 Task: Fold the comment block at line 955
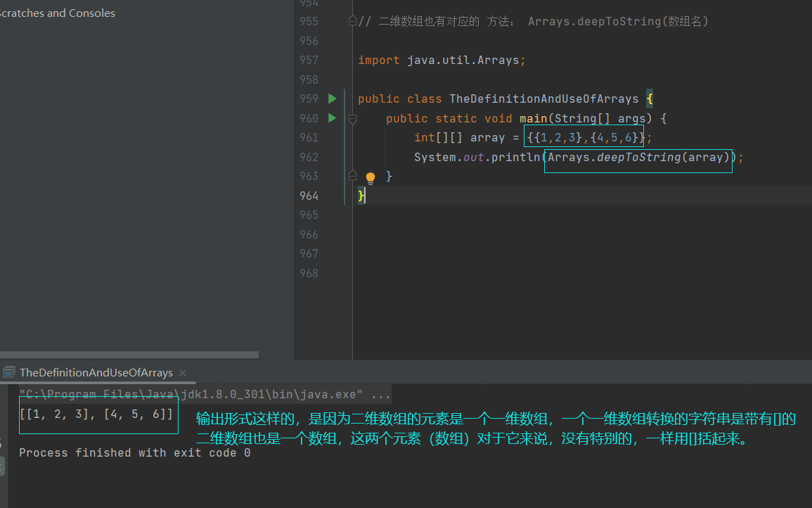(353, 20)
